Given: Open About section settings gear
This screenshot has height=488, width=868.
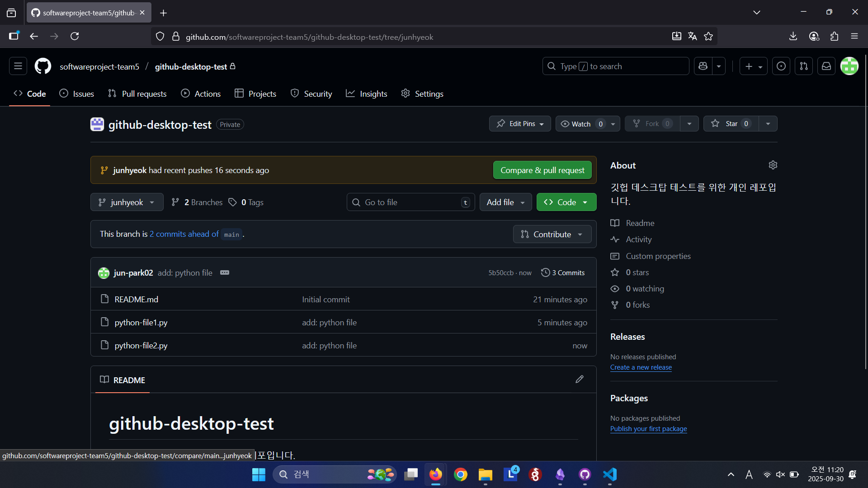Looking at the screenshot, I should click(x=773, y=165).
